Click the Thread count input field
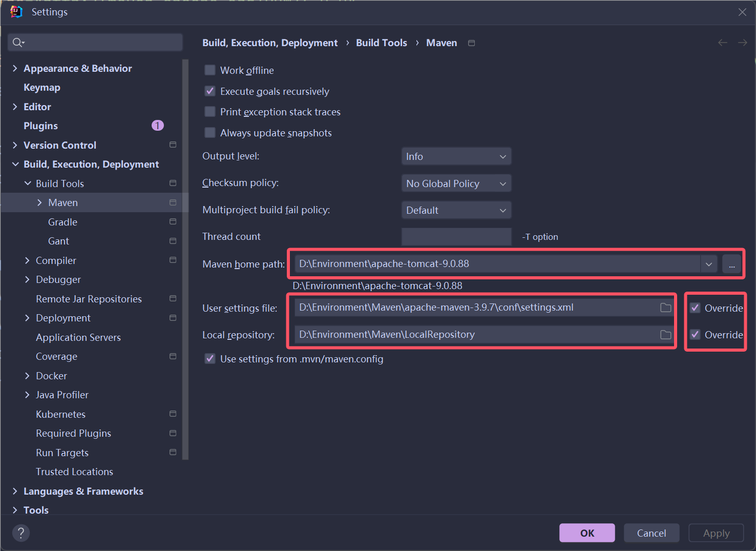756x551 pixels. click(x=456, y=237)
